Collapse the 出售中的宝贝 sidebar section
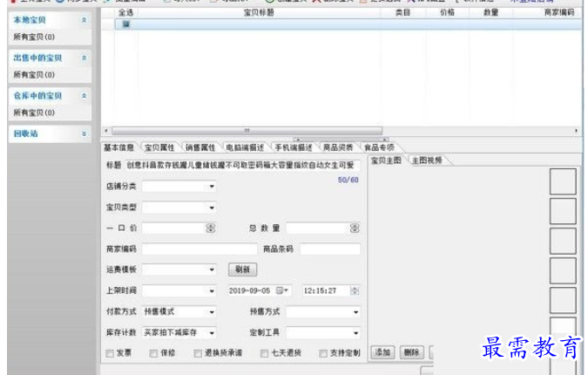This screenshot has height=375, width=588. [x=84, y=58]
